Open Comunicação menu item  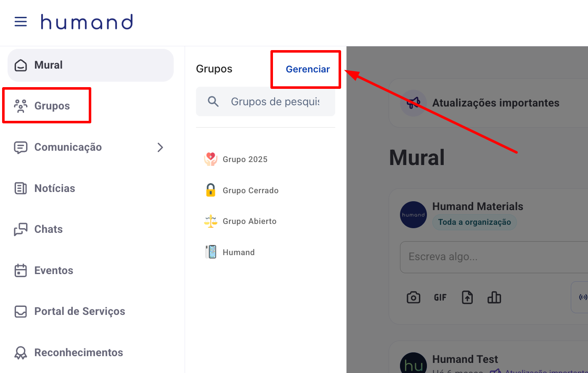tap(68, 147)
